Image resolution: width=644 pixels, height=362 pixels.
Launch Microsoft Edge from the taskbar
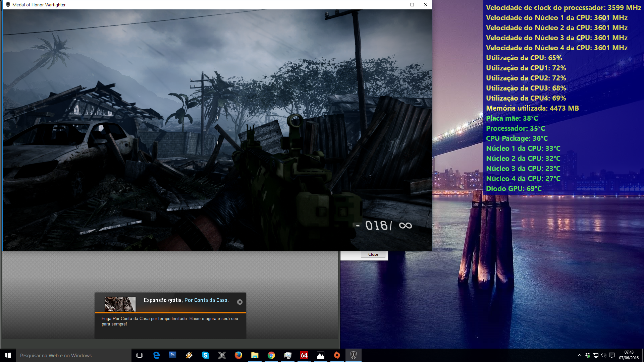pos(156,355)
